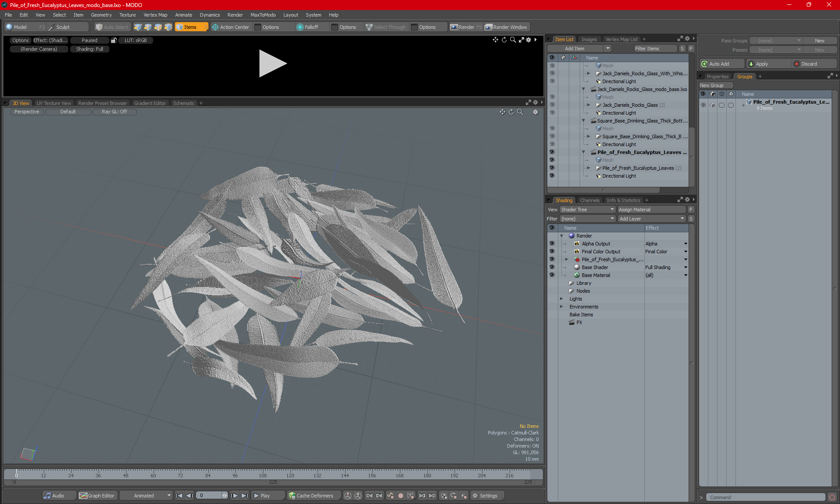Expand Lights in Shader Tree

[562, 299]
